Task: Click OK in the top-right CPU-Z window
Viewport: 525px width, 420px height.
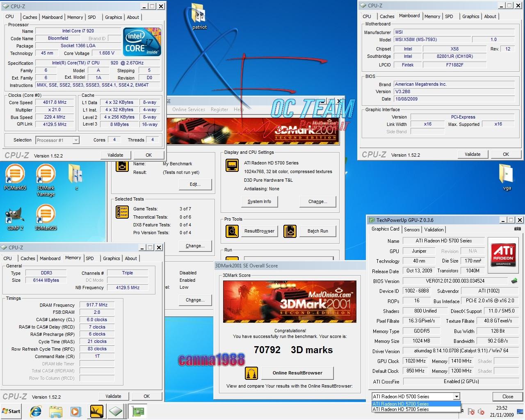Action: 506,154
